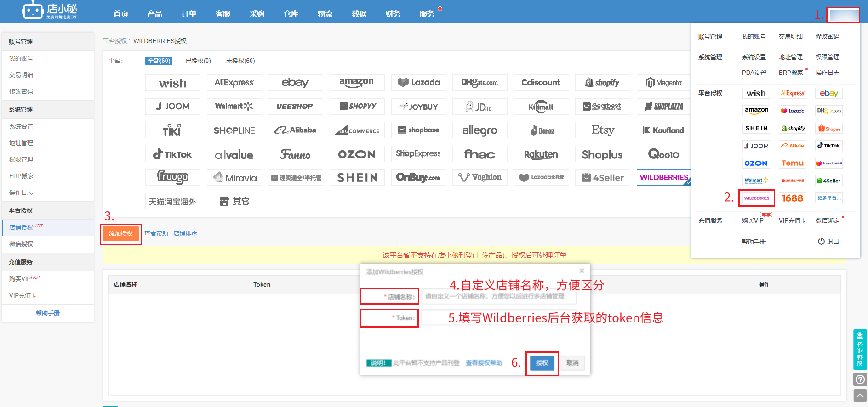Viewport: 868px width, 407px height.
Task: Select the Tiki platform logo
Action: [173, 130]
